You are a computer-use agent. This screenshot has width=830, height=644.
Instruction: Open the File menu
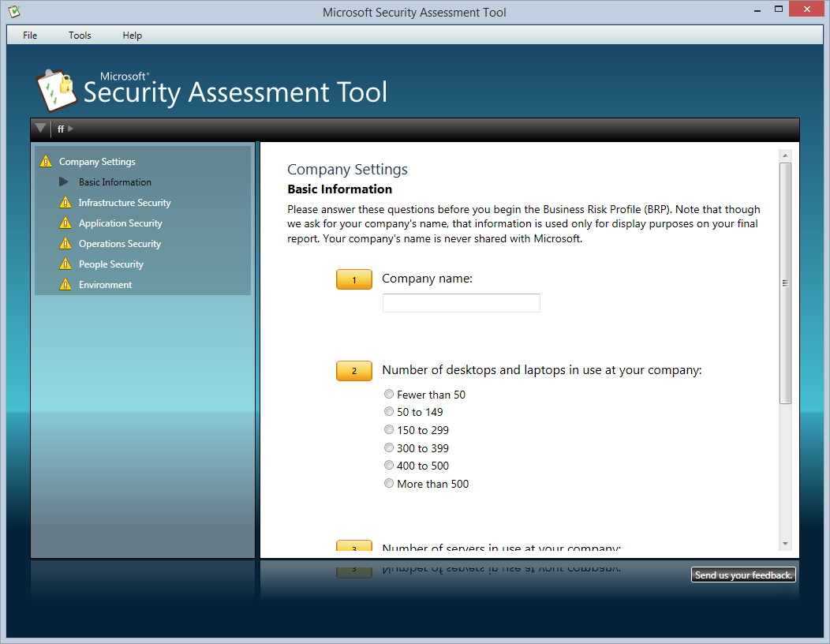(30, 36)
